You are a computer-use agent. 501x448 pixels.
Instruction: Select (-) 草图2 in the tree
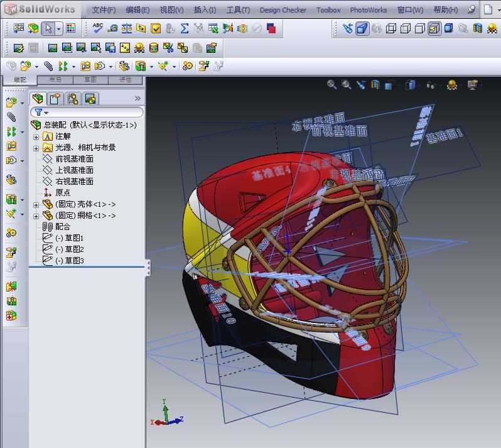[69, 249]
